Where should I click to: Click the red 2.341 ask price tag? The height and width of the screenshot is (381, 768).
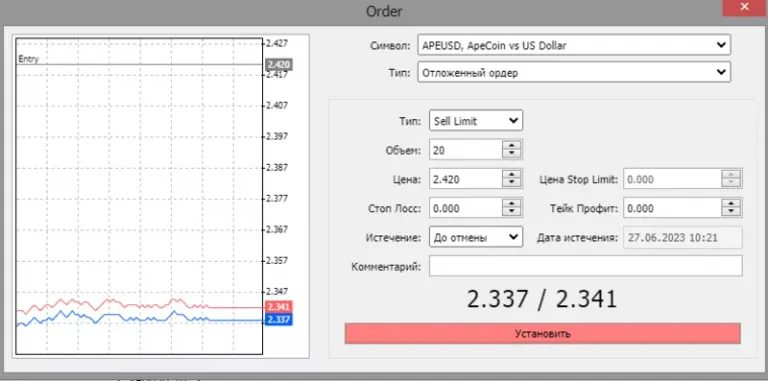tap(279, 307)
